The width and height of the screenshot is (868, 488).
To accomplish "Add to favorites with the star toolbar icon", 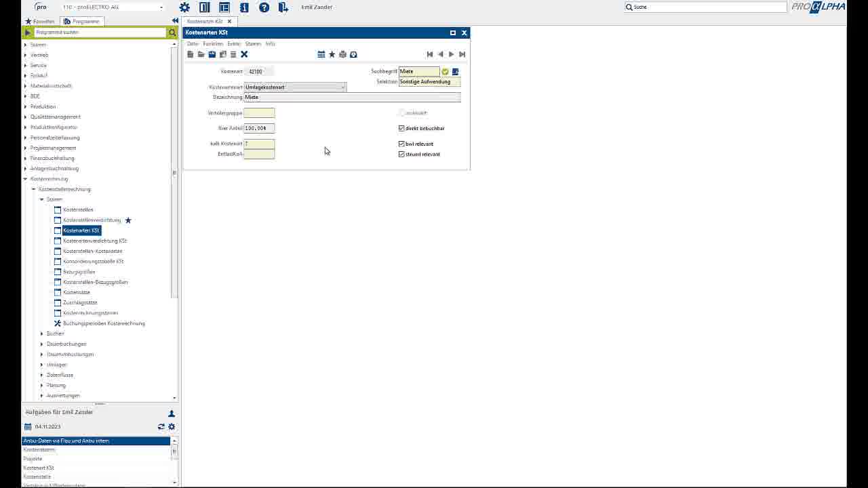I will (x=332, y=54).
